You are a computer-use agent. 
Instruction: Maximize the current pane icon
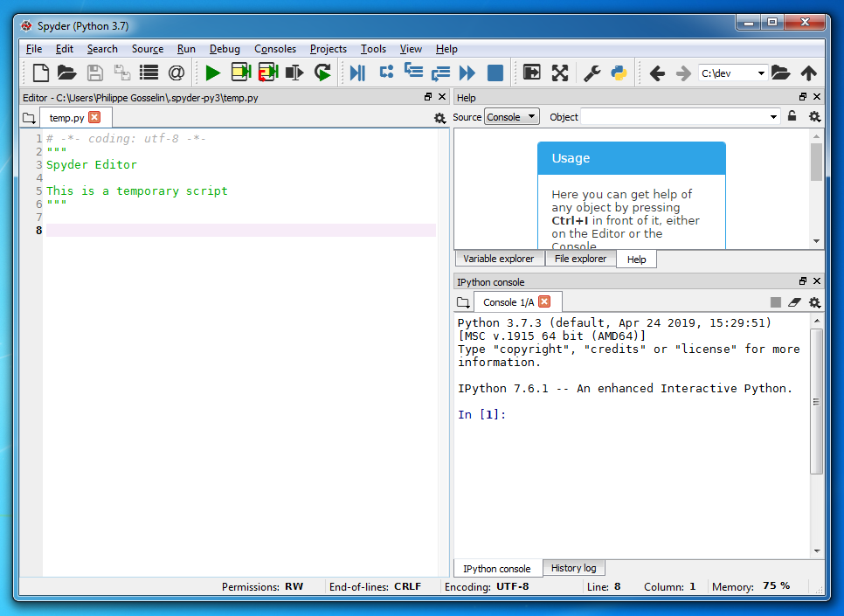pos(532,73)
